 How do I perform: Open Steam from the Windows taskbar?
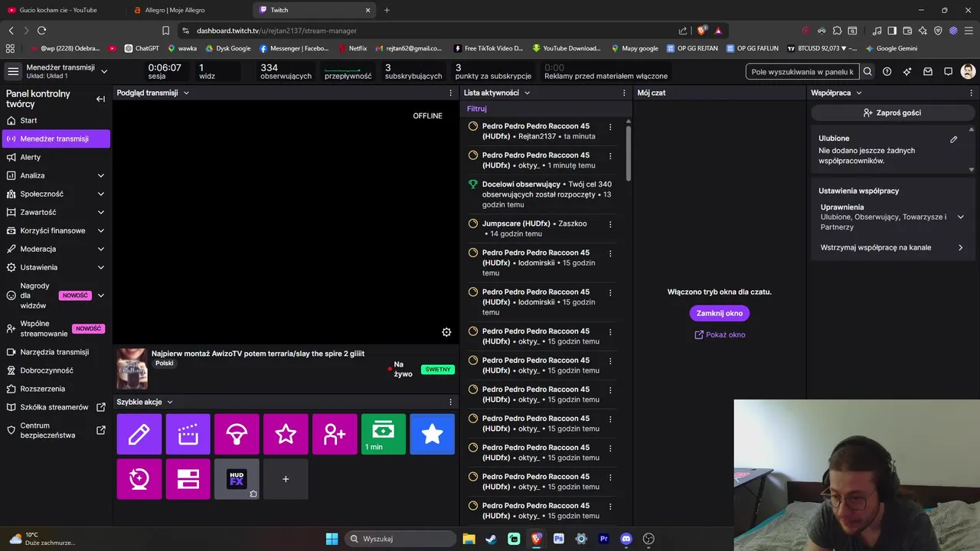click(x=492, y=539)
